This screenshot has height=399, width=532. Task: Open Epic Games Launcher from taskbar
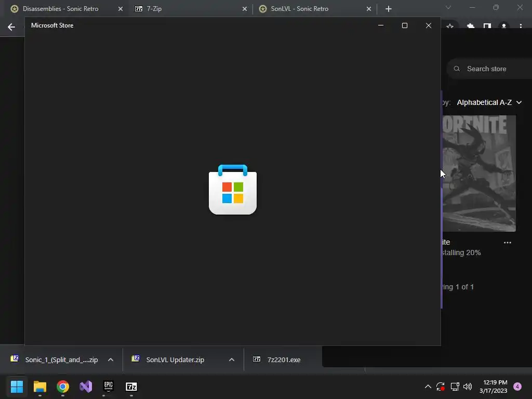click(108, 387)
